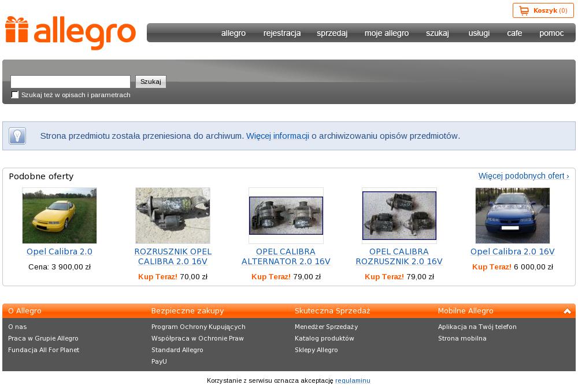
Task: Click the PayU footer link
Action: 160,361
